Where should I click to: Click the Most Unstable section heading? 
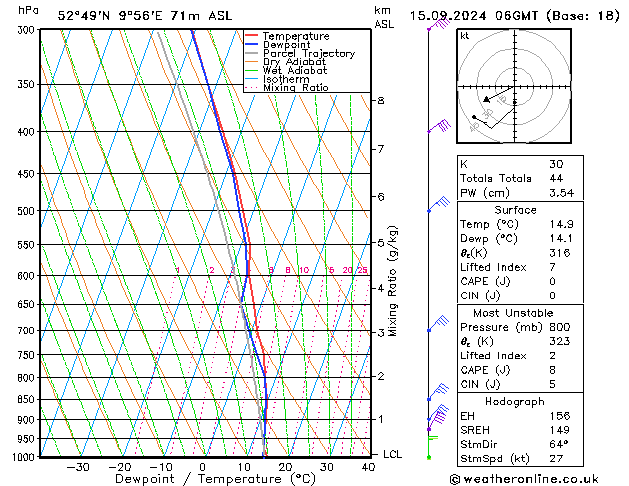pyautogui.click(x=513, y=313)
